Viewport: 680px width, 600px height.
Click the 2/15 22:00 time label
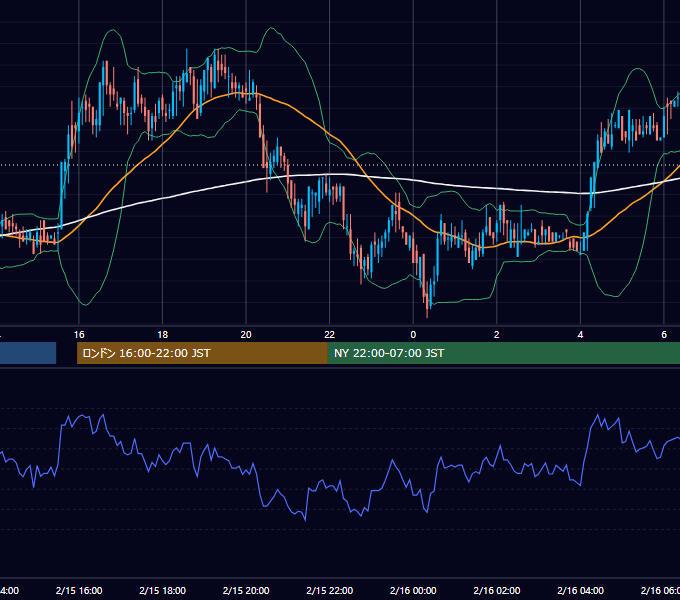click(x=330, y=590)
